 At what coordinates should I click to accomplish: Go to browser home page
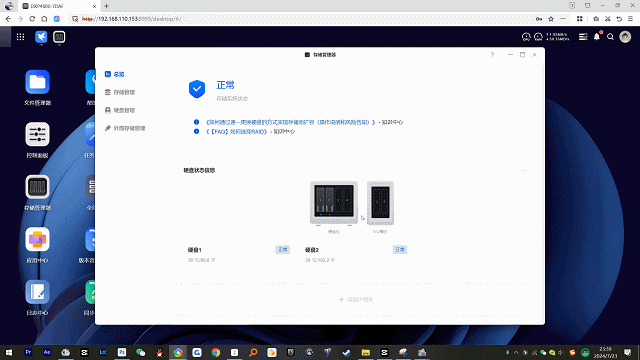pos(44,19)
